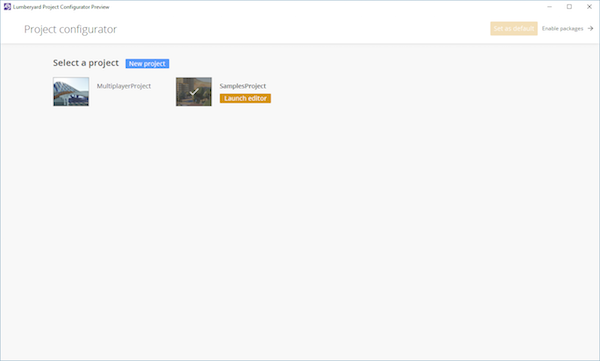Click the MultiplayerProject name label

pos(124,86)
